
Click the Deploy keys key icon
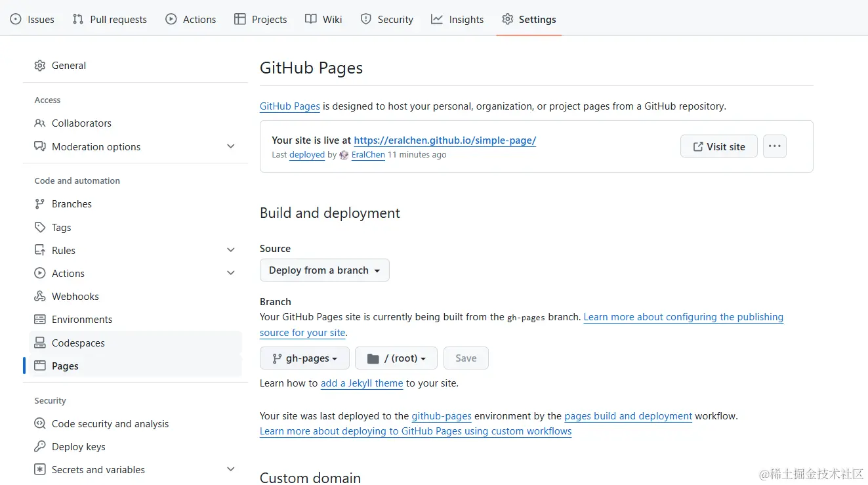click(x=40, y=447)
